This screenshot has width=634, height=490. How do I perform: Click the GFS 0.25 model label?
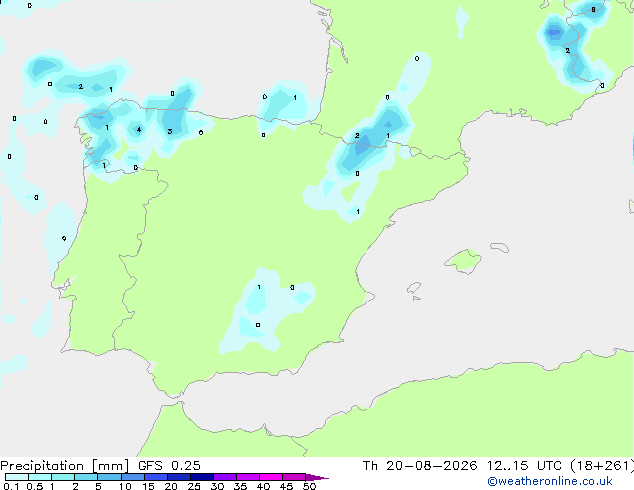pos(169,466)
